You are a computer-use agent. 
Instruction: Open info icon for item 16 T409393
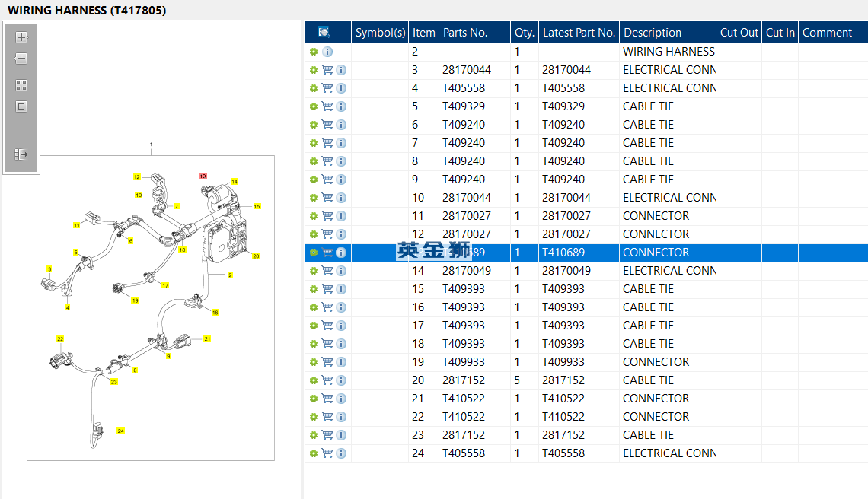pos(341,307)
